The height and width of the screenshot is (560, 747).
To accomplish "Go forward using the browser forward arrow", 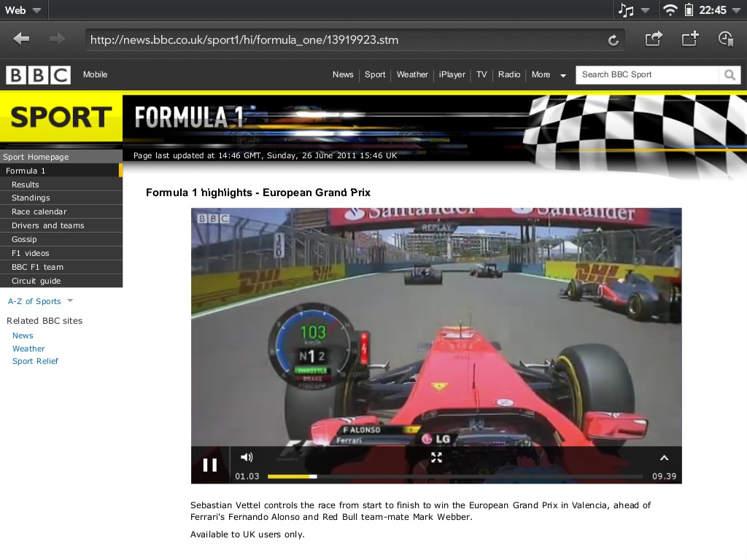I will (x=57, y=39).
